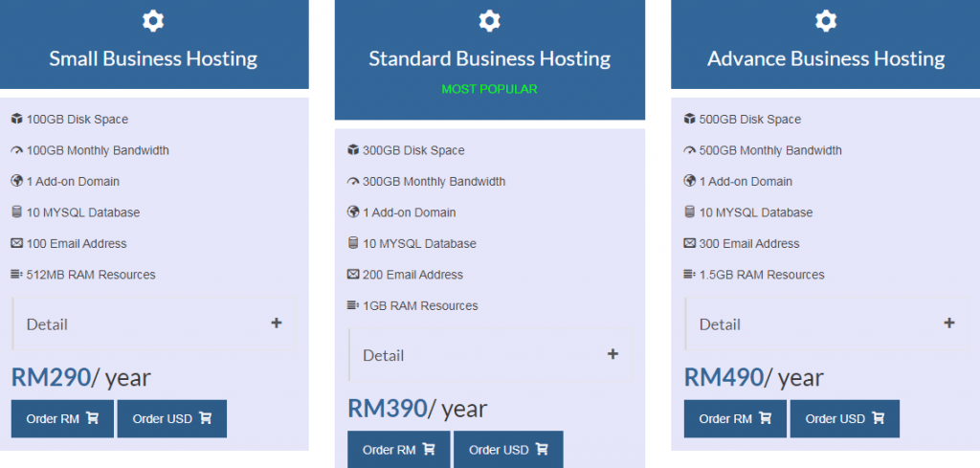Click the gauge icon beside 100GB Monthly Bandwidth

(17, 150)
